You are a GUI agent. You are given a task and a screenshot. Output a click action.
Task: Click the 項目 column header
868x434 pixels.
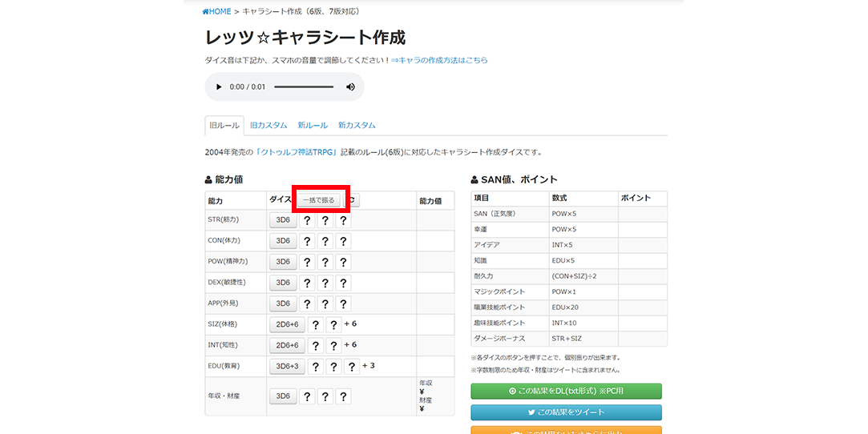(510, 198)
